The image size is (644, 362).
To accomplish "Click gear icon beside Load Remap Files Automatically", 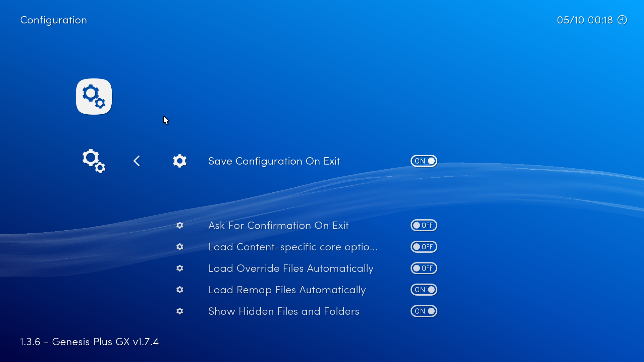I will (x=180, y=290).
